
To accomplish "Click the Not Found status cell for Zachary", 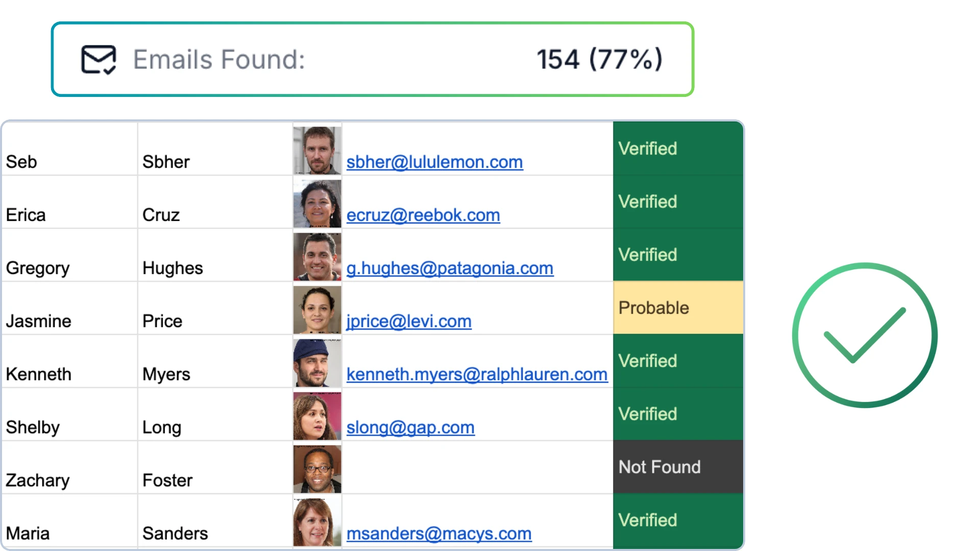I will [678, 467].
